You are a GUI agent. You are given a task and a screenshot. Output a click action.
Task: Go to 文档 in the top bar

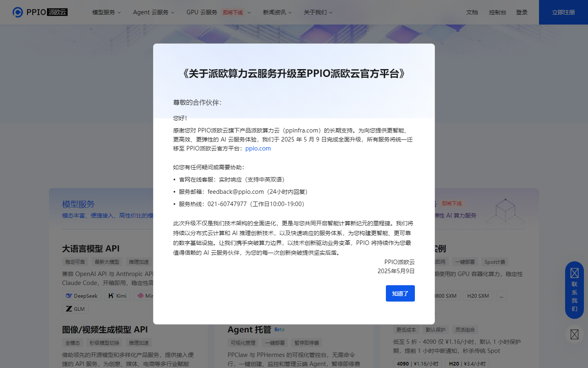pyautogui.click(x=472, y=12)
